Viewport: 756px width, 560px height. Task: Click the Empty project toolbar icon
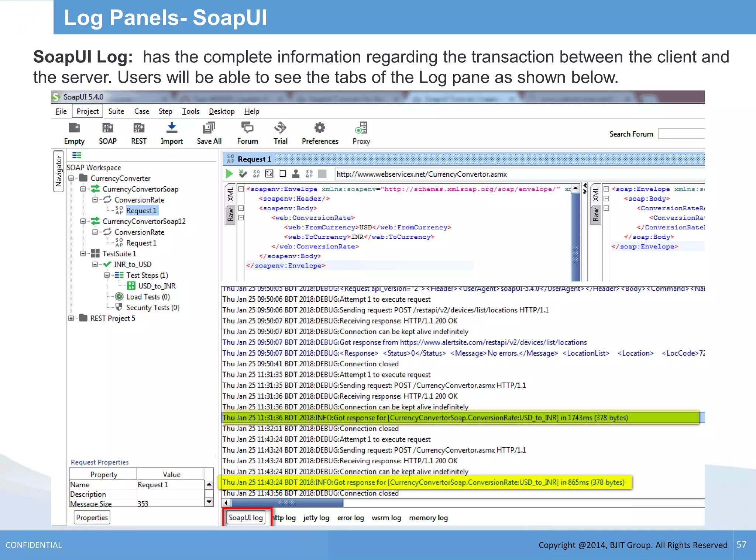[74, 128]
